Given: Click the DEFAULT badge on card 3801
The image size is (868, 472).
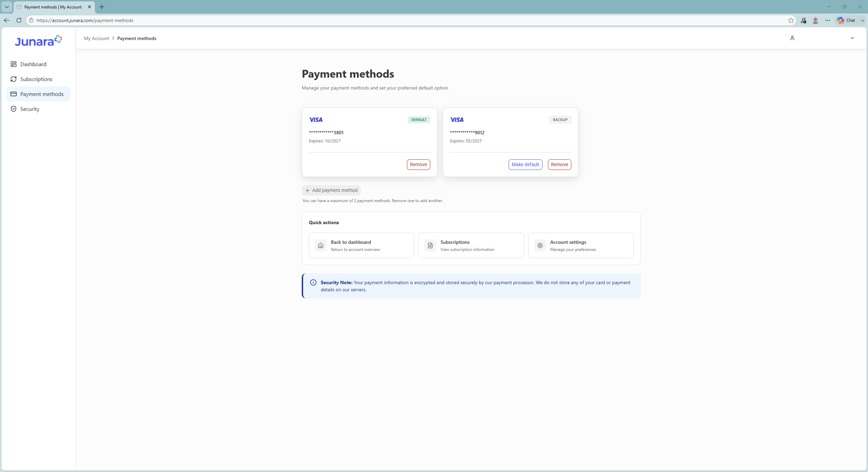Looking at the screenshot, I should (419, 120).
